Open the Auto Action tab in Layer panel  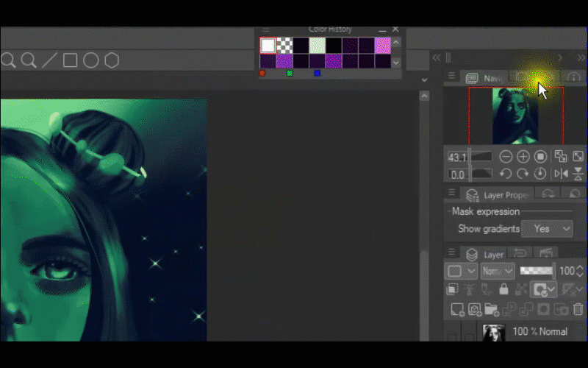[546, 253]
